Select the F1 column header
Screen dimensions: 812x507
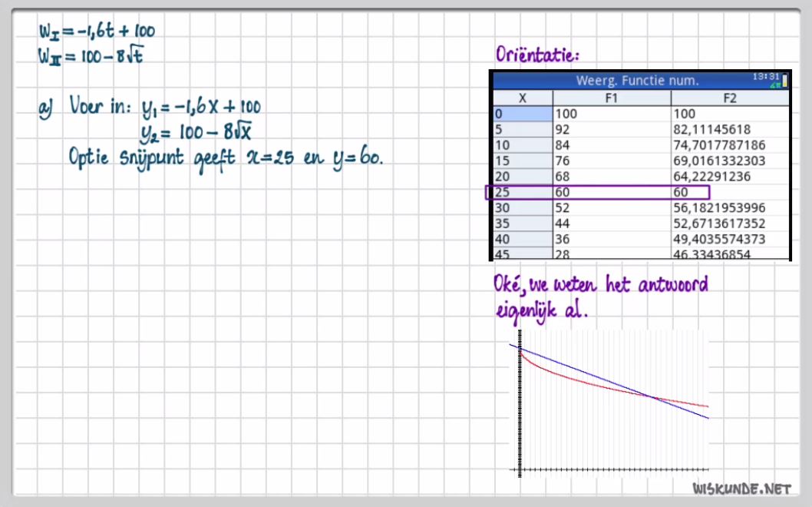[612, 98]
